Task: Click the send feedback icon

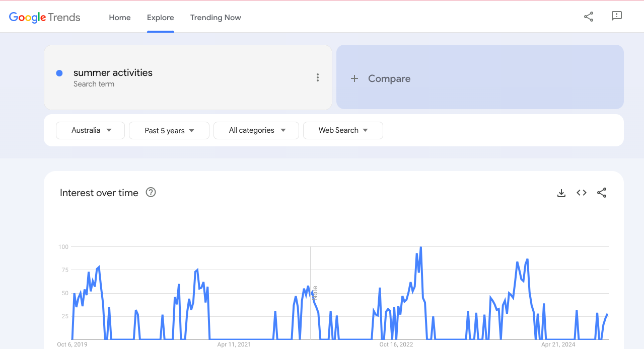Action: point(617,16)
